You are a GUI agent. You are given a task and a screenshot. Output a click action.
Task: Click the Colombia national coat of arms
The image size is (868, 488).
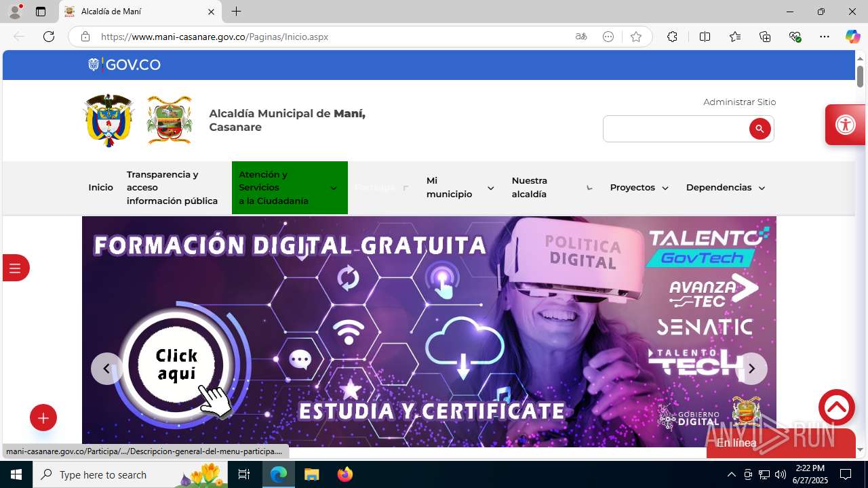[x=108, y=120]
